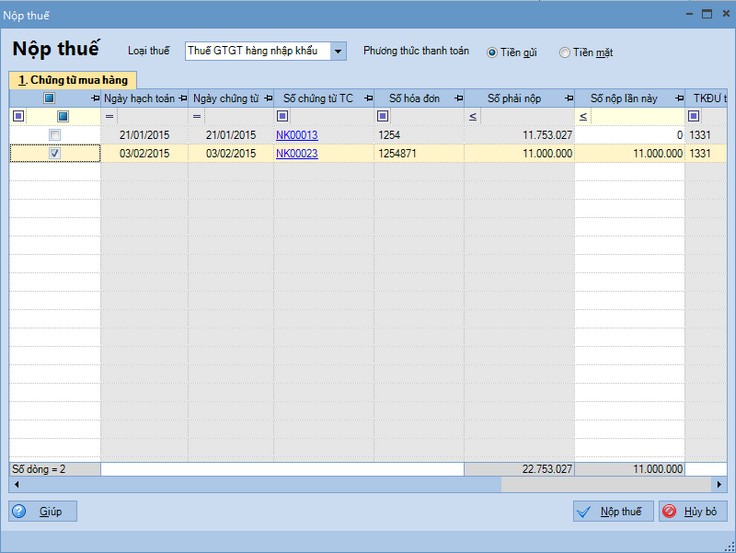Pin the checkbox selection column
The width and height of the screenshot is (736, 553).
[95, 98]
